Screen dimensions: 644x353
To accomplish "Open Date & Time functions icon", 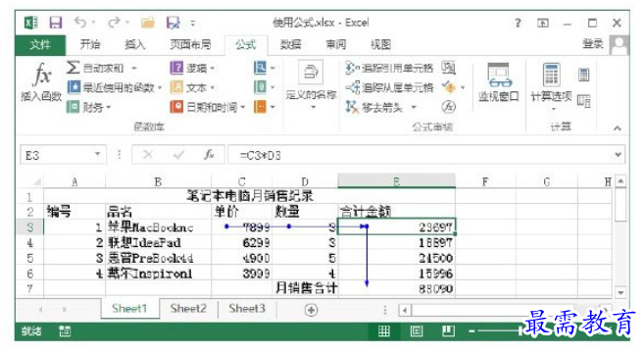I will 176,107.
